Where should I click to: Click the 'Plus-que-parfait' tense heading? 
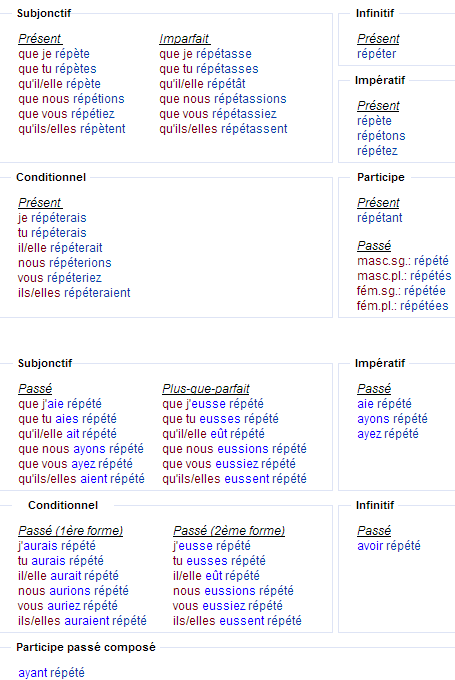[x=206, y=389]
